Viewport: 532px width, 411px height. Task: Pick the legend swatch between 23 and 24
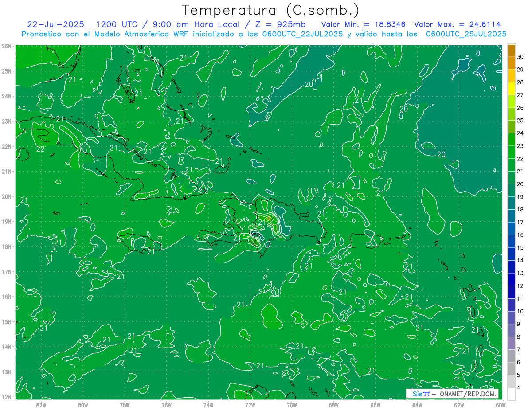[511, 140]
